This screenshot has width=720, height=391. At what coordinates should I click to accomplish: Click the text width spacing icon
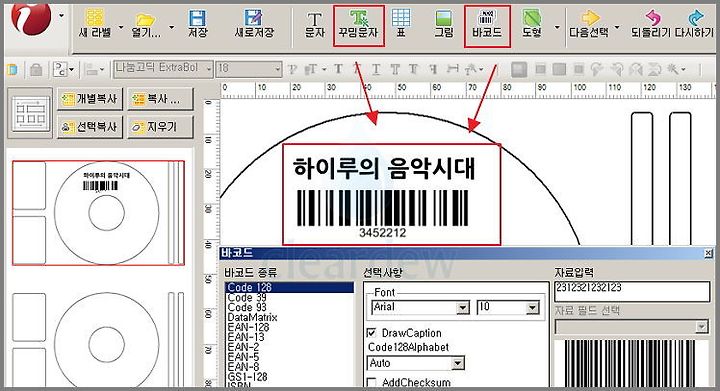click(453, 69)
